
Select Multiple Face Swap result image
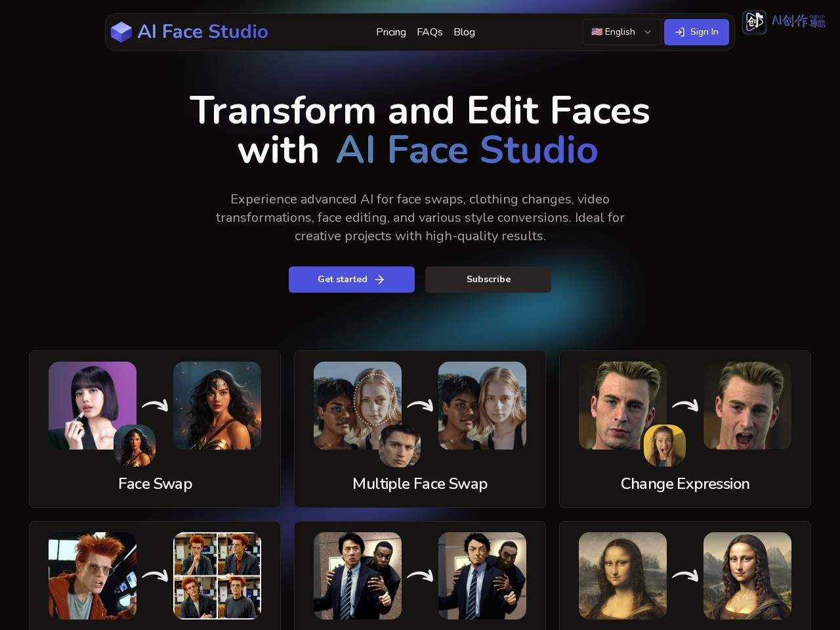482,406
